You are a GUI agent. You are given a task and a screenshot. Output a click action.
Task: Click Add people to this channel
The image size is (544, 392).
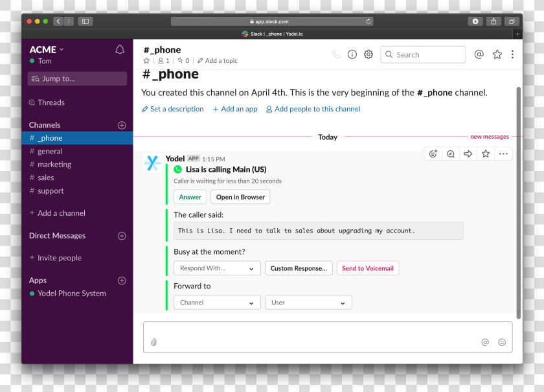click(x=313, y=109)
